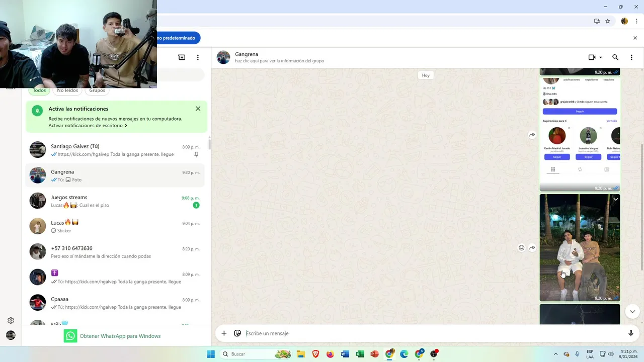Open the Juegos streams chat

[115, 201]
